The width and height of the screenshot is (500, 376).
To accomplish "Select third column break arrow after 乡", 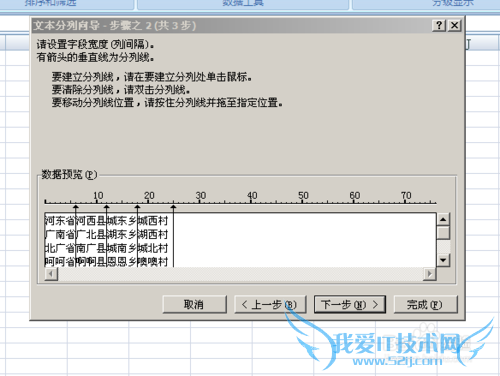I will point(137,208).
